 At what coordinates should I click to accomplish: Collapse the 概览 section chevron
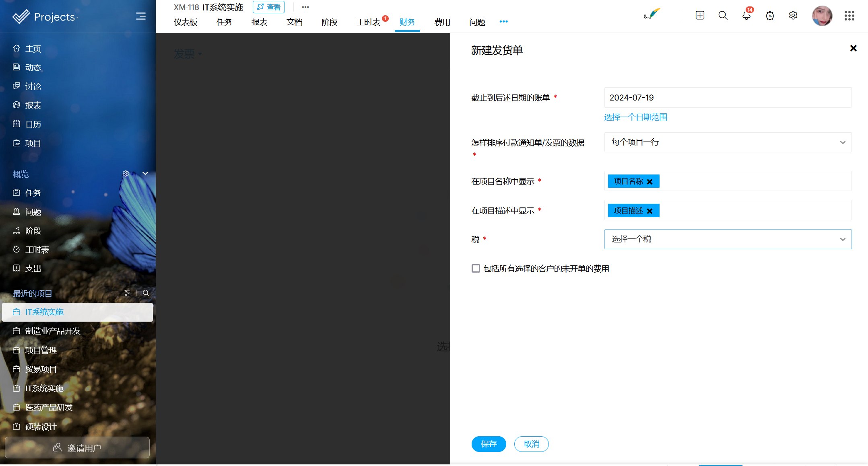(x=145, y=173)
